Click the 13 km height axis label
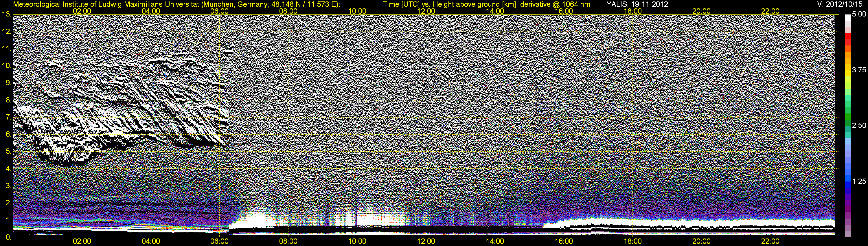The width and height of the screenshot is (868, 246). (x=6, y=14)
